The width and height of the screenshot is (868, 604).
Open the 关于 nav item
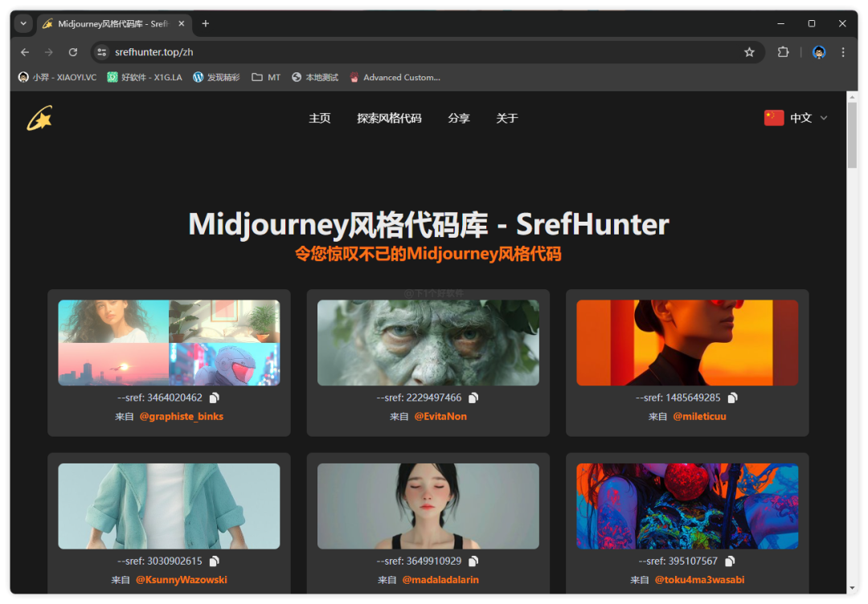click(x=506, y=118)
